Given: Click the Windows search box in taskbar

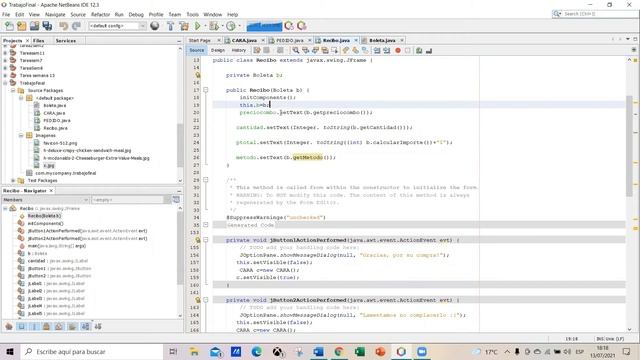Looking at the screenshot, I should pyautogui.click(x=91, y=352).
